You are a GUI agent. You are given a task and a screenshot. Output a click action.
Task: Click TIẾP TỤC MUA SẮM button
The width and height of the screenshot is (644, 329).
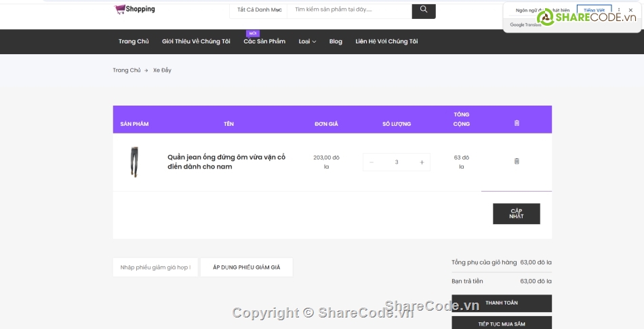(x=502, y=324)
